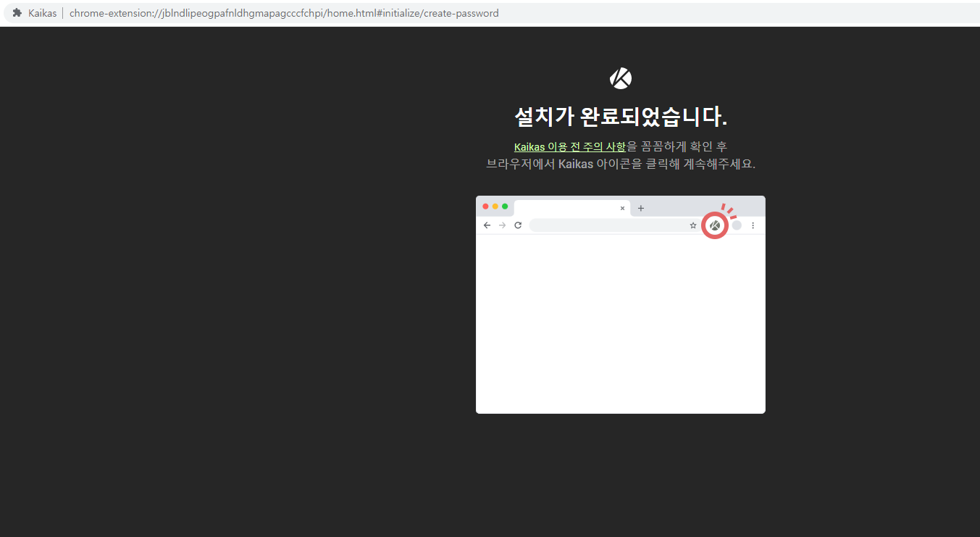Open the three-dot browser menu in the mockup
The height and width of the screenshot is (537, 980).
(753, 225)
